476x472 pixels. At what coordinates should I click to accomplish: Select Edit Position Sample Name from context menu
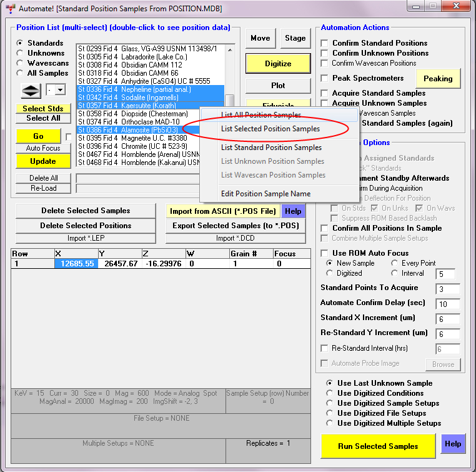(x=265, y=194)
